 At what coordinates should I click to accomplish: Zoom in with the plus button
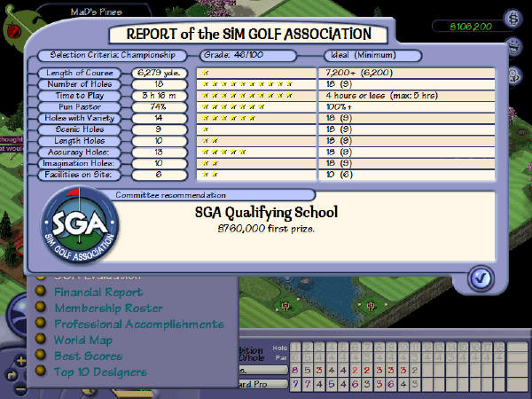coord(21,360)
